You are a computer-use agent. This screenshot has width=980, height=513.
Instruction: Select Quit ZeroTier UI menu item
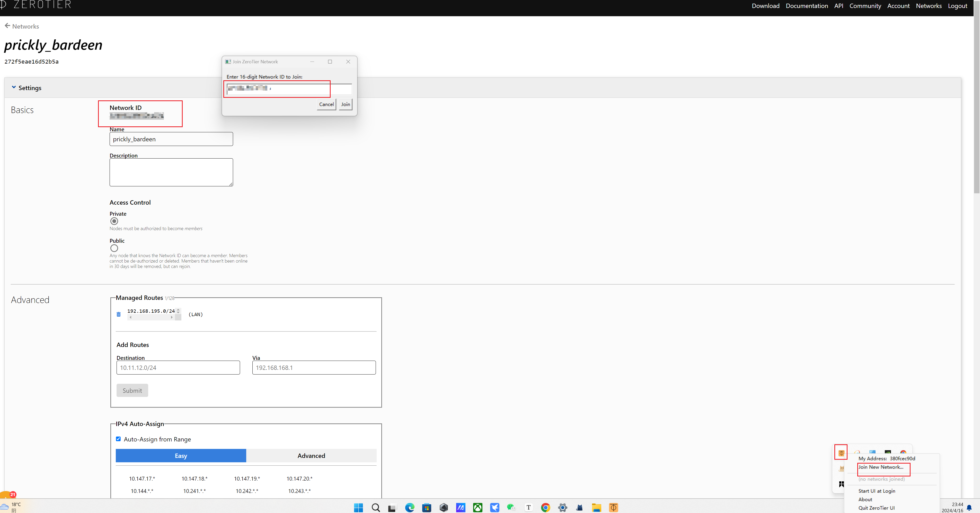[x=877, y=508]
